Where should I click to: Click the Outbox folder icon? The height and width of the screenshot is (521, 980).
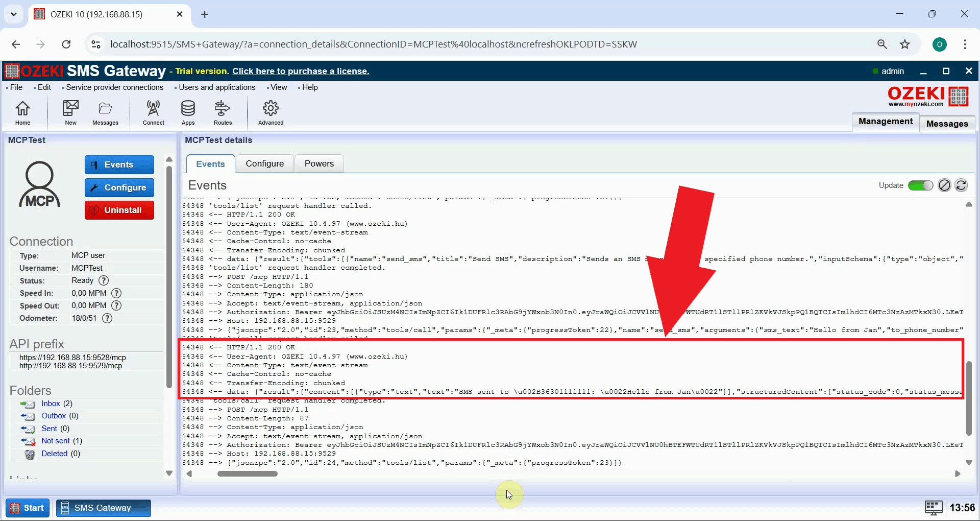pyautogui.click(x=28, y=416)
